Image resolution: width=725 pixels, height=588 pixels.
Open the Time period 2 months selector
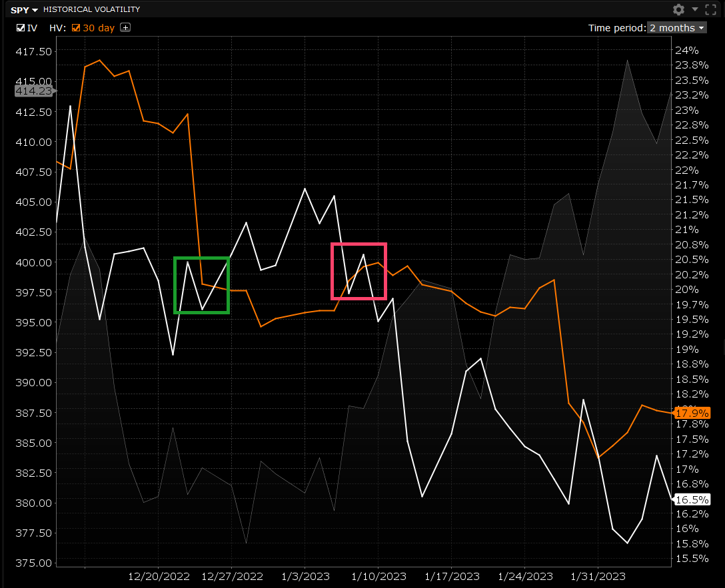676,27
